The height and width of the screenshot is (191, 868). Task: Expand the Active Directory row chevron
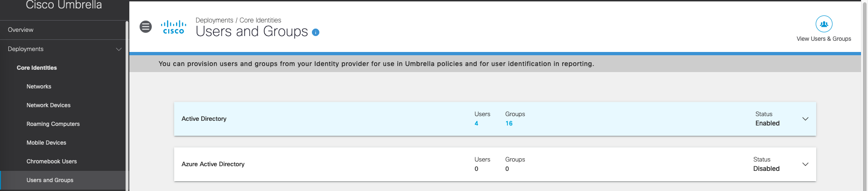pos(805,119)
